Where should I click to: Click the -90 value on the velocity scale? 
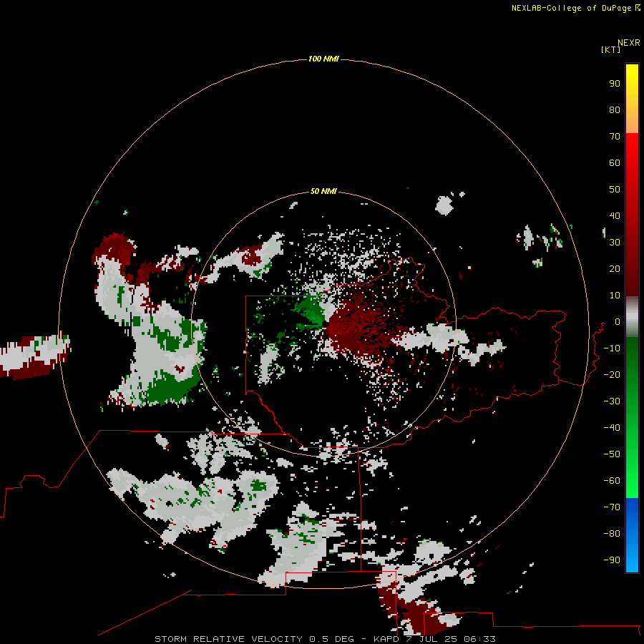(612, 560)
